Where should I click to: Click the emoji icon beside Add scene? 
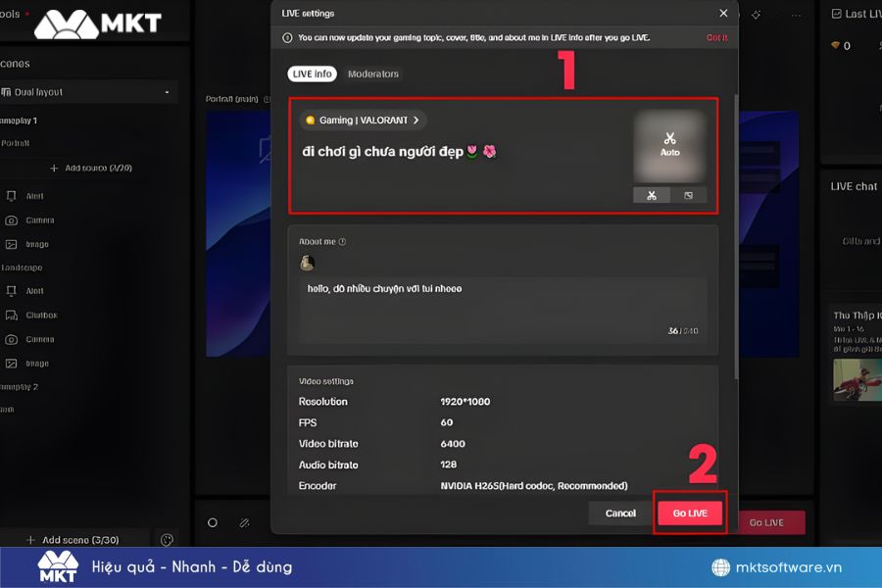166,539
